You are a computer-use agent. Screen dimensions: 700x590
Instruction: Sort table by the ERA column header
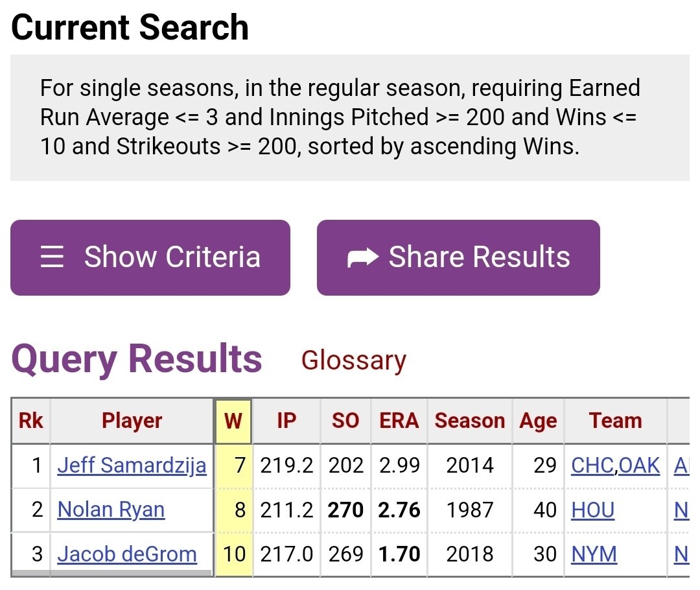point(399,421)
